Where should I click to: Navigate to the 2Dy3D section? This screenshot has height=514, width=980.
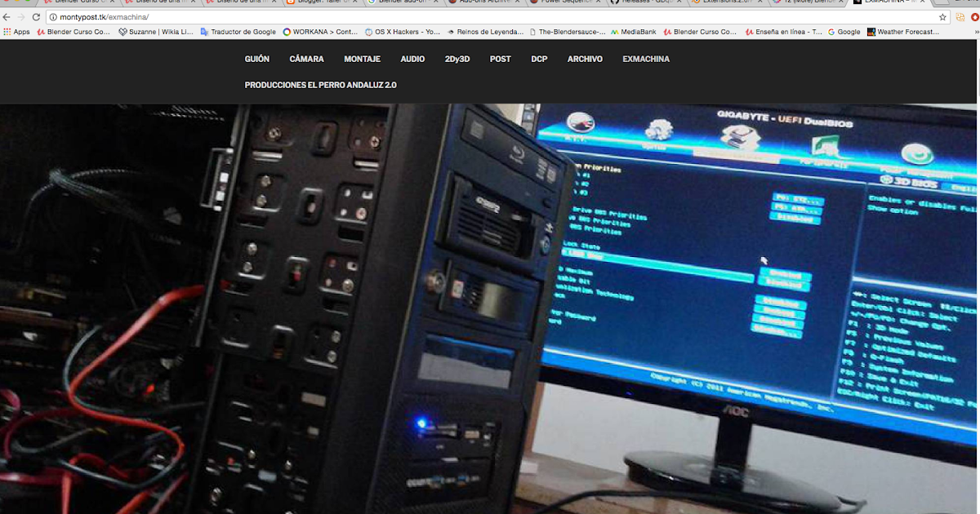[457, 59]
